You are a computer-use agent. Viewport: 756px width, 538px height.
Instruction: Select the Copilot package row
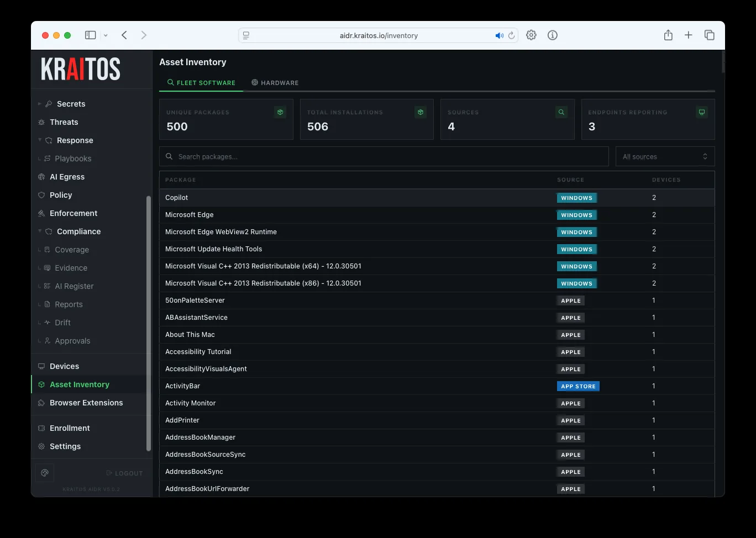click(x=437, y=198)
